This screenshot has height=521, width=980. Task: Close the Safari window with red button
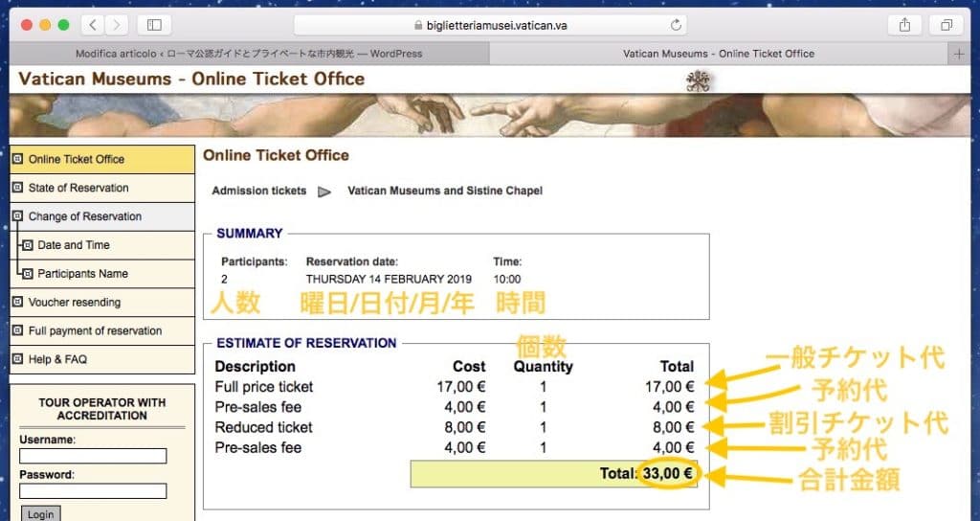pos(26,25)
